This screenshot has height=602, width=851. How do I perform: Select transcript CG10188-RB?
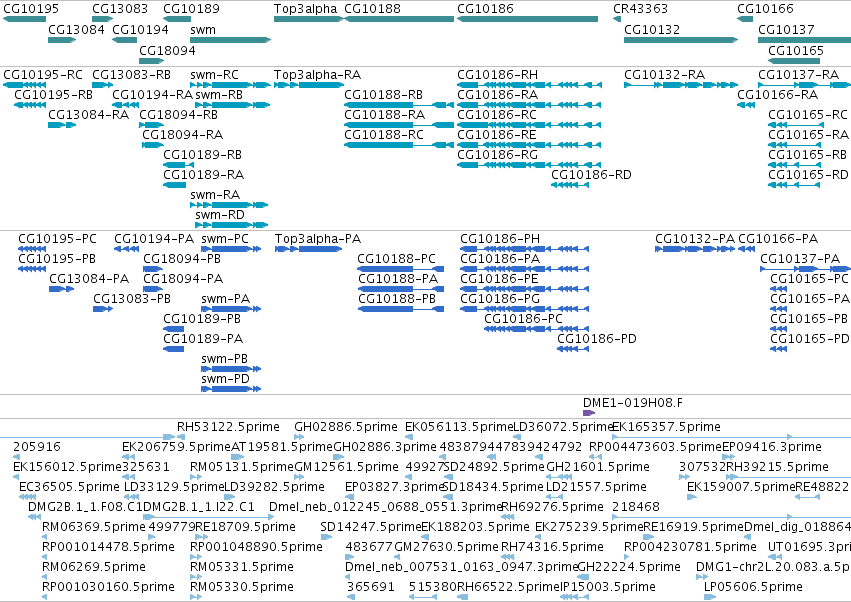point(384,94)
